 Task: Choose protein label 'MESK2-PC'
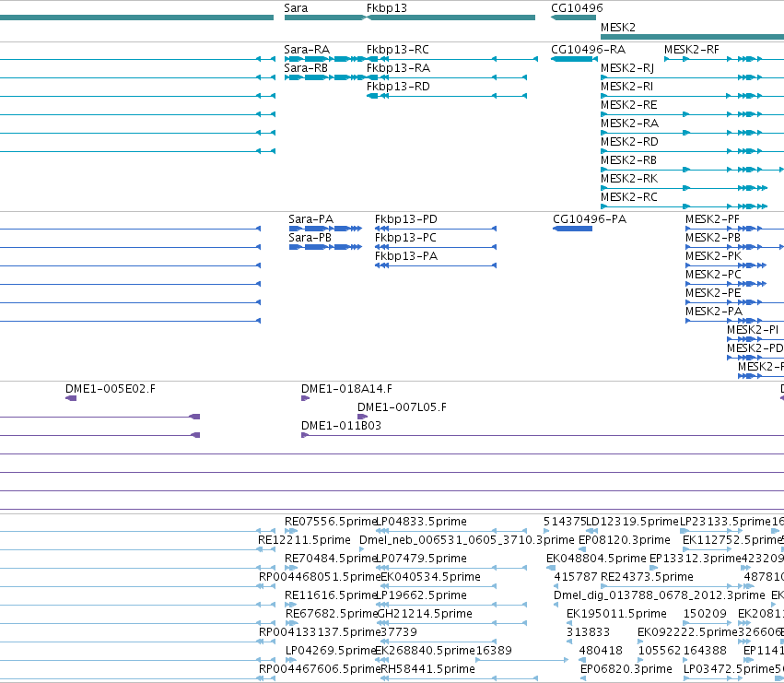pyautogui.click(x=713, y=276)
